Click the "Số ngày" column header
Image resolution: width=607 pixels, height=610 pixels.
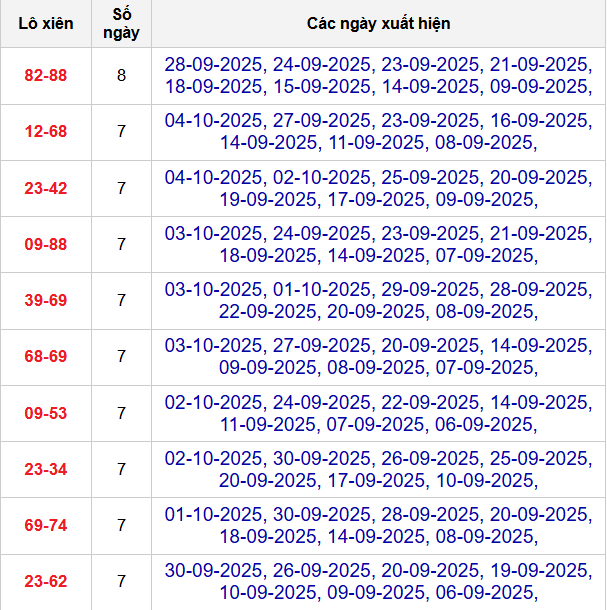click(121, 23)
